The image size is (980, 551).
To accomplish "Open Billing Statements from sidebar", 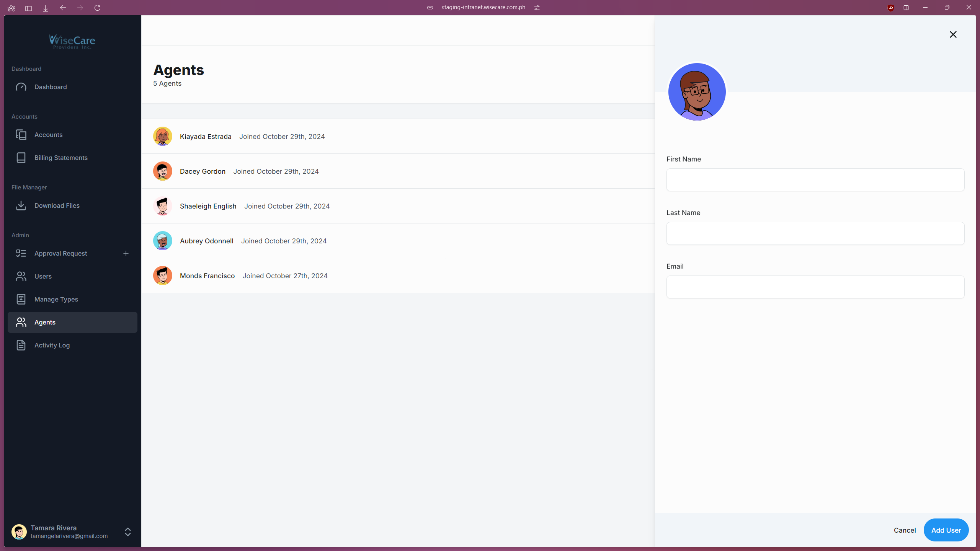I will click(60, 158).
